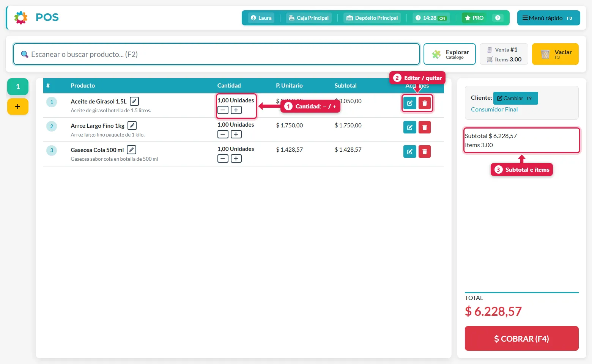This screenshot has width=592, height=364.
Task: Click Cambiar to change the client
Action: tap(515, 98)
